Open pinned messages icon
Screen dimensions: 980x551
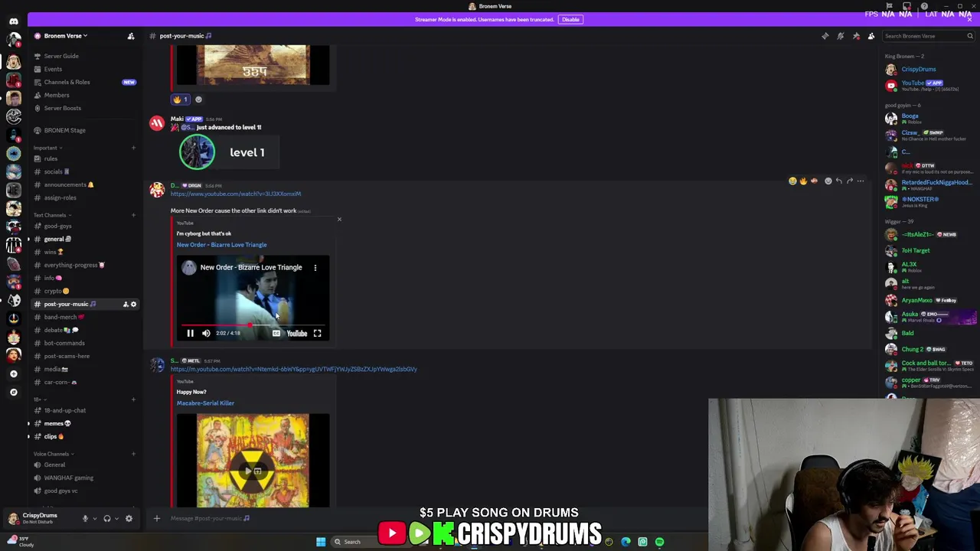[856, 36]
